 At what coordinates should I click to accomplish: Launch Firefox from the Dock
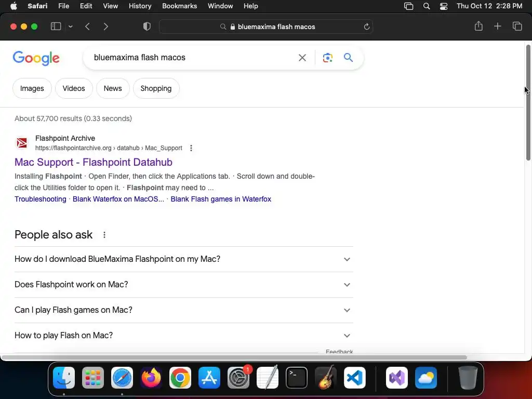[x=151, y=378]
